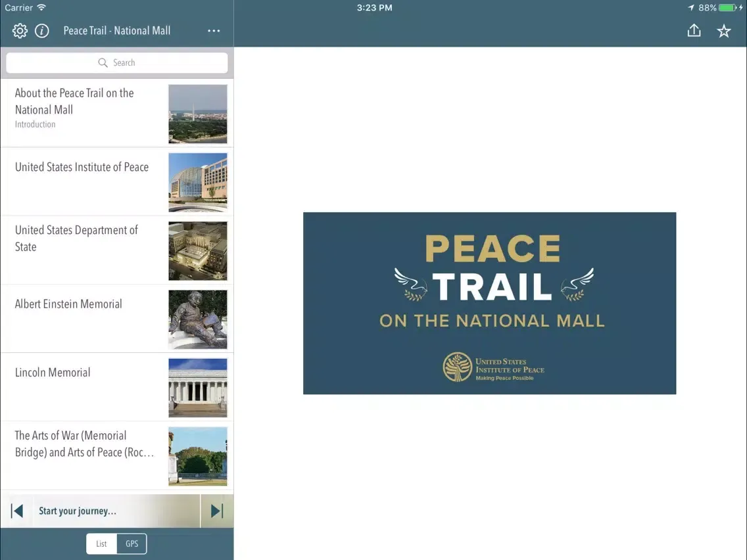Tap the location arrow status icon
Screen dimensions: 747x560
coord(691,8)
